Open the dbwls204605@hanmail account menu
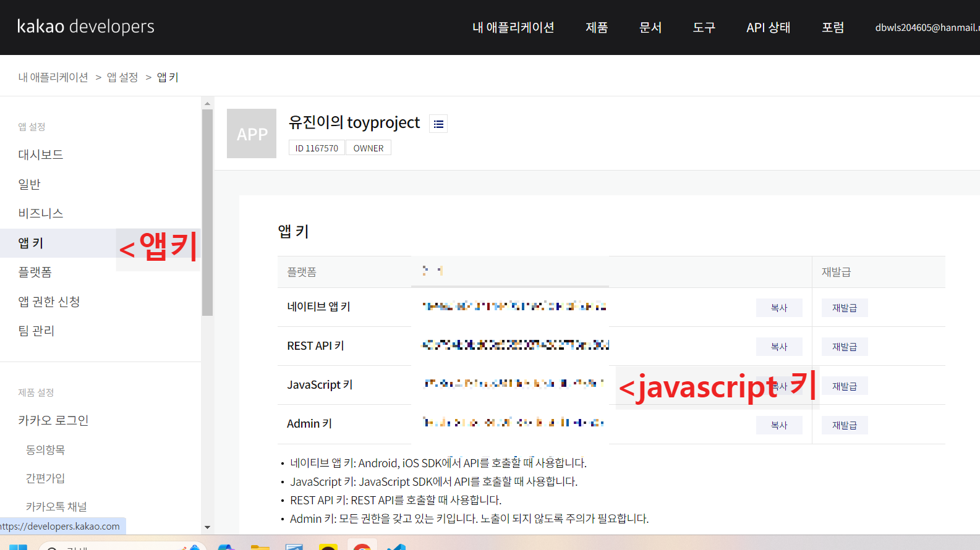 [x=927, y=27]
